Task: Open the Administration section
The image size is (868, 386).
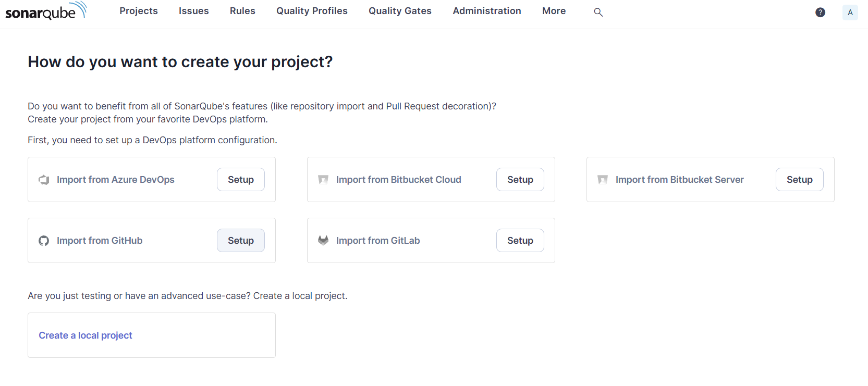Action: click(x=487, y=11)
